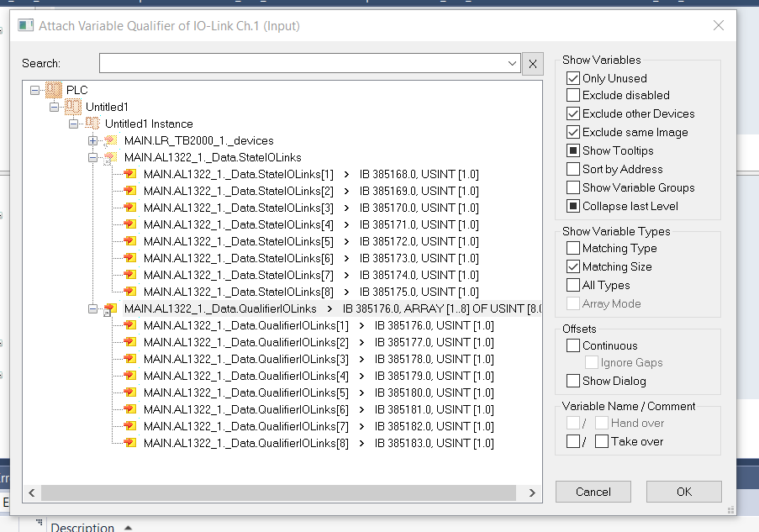Click the QualifierIOLinks[1] input variable icon
Image resolution: width=759 pixels, height=532 pixels.
[x=129, y=325]
